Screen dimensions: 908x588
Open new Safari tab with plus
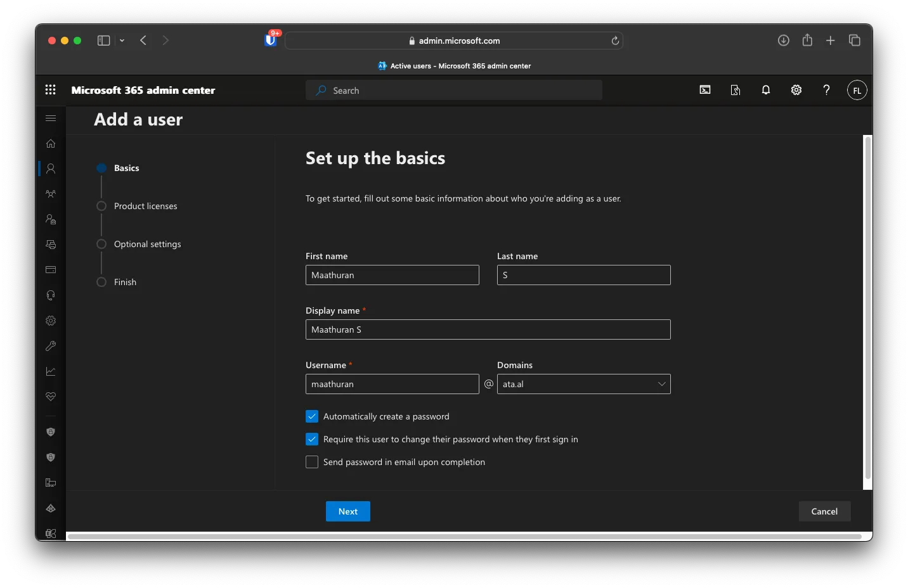pos(831,41)
